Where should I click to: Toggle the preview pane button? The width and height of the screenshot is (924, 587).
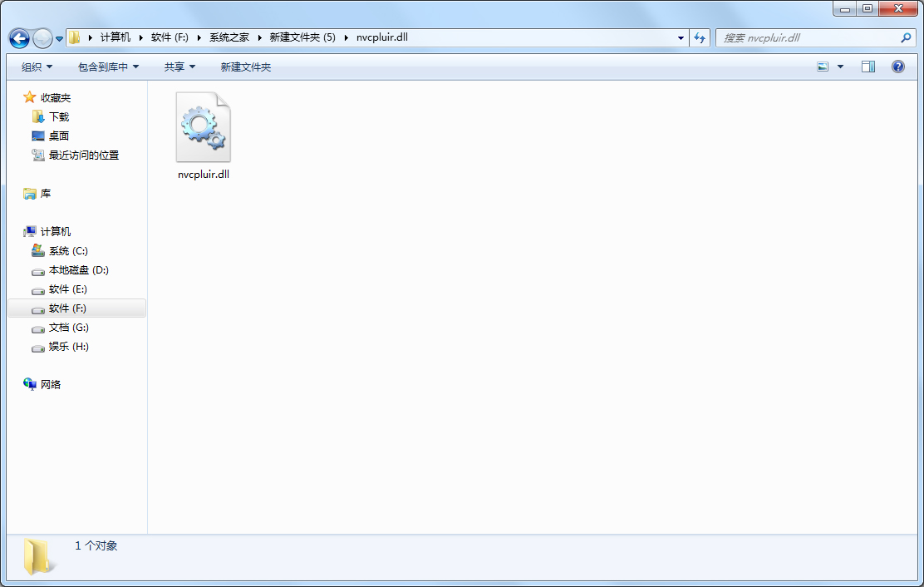[867, 67]
